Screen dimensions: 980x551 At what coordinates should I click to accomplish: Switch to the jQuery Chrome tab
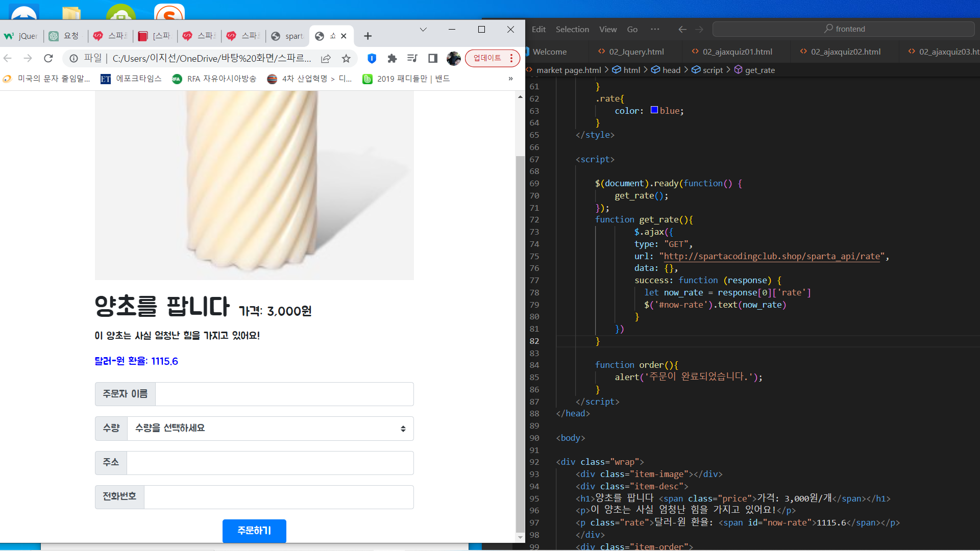pyautogui.click(x=21, y=36)
